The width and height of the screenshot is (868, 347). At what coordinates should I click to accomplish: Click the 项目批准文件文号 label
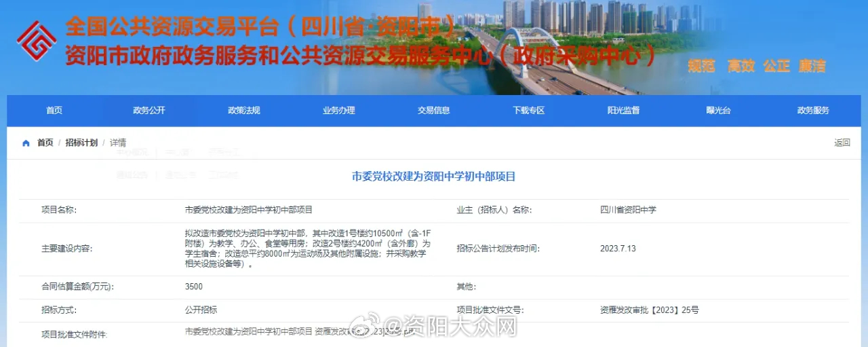[490, 310]
